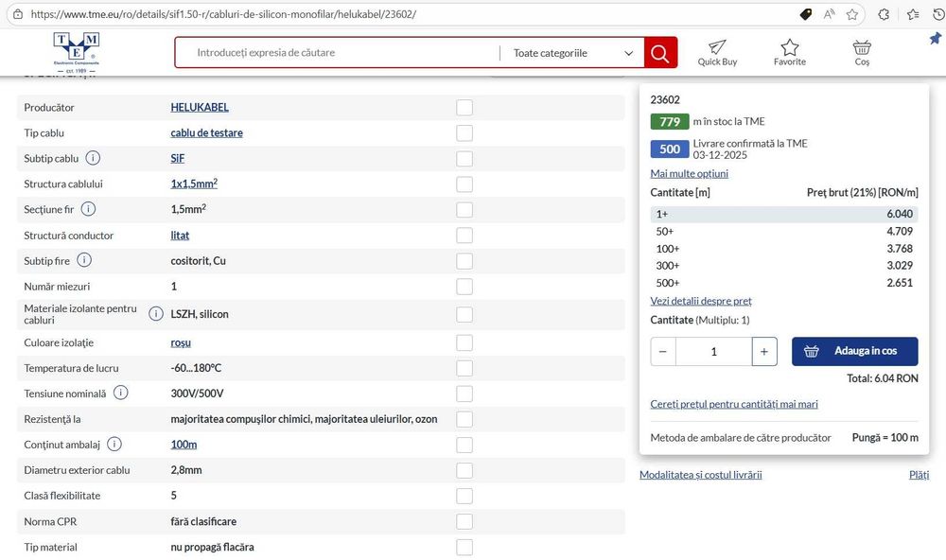Click Adauga in cos button
The image size is (946, 560).
[855, 351]
